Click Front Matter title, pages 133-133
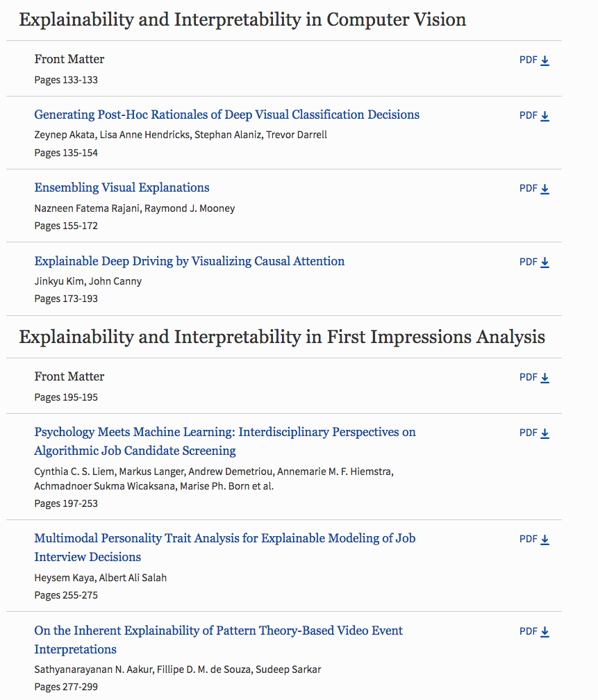 [x=69, y=59]
